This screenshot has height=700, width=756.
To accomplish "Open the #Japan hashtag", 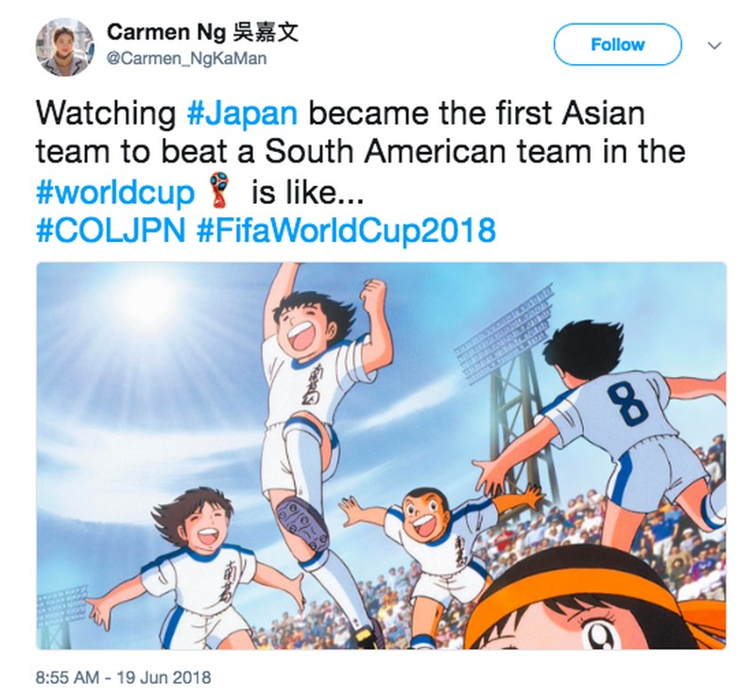I will pos(242,112).
